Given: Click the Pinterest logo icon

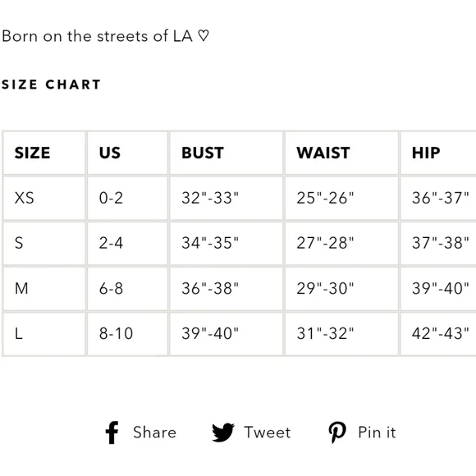Looking at the screenshot, I should pyautogui.click(x=337, y=433).
